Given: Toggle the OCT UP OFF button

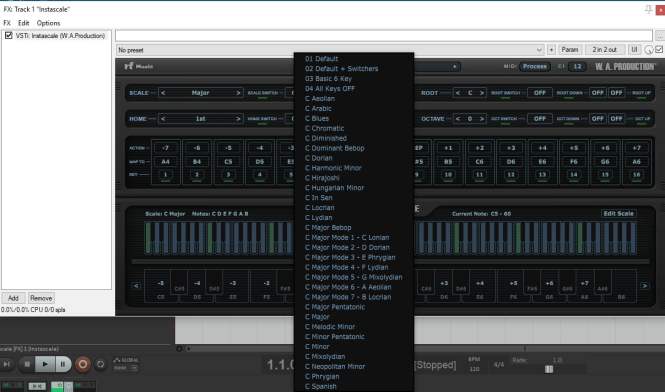Looking at the screenshot, I should (x=616, y=119).
